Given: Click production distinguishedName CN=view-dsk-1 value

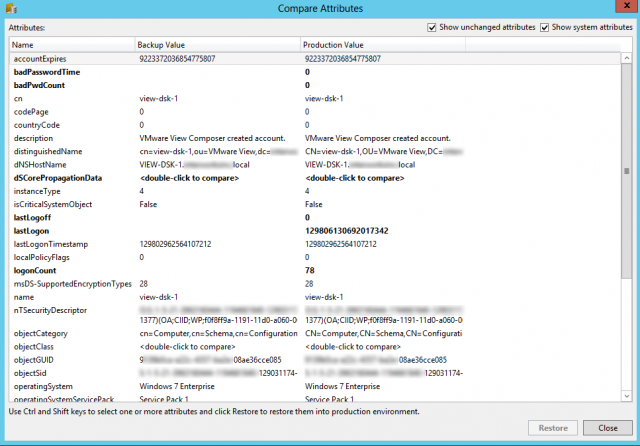Looking at the screenshot, I should tap(384, 151).
